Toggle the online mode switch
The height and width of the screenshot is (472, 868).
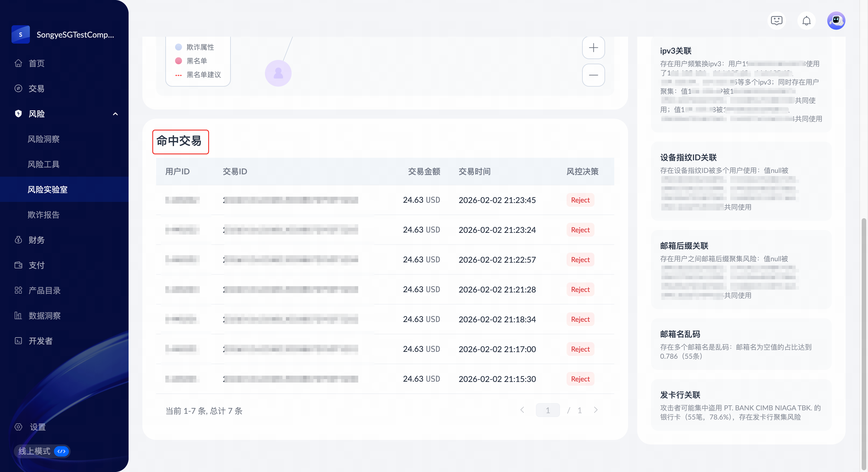click(61, 451)
